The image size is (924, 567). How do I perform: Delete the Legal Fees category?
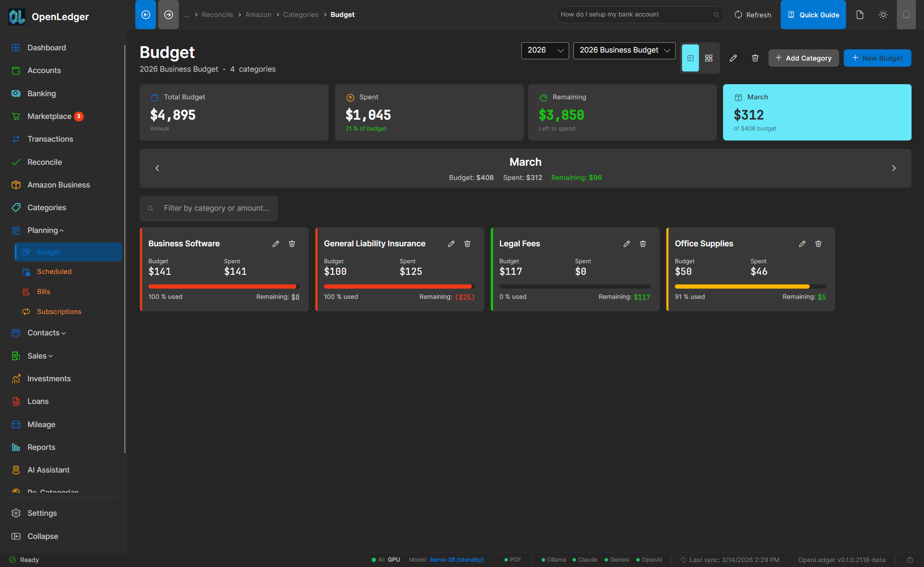643,244
